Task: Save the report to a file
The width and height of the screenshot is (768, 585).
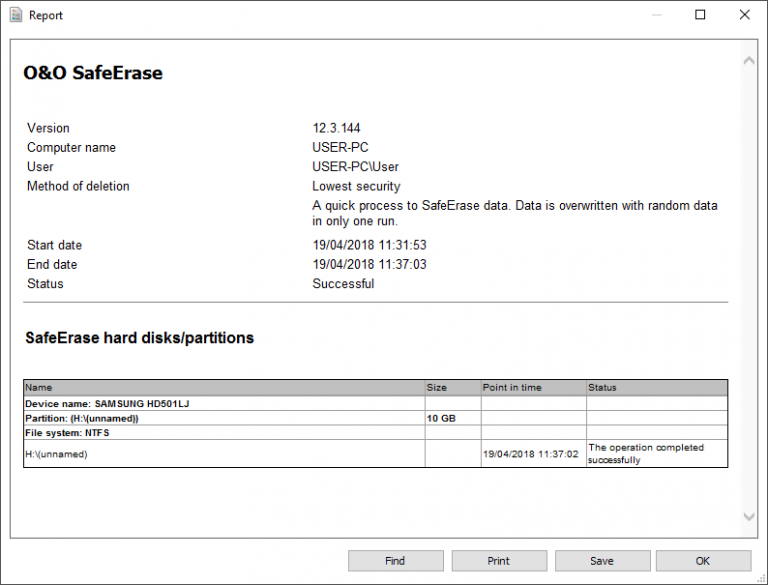Action: coord(602,561)
